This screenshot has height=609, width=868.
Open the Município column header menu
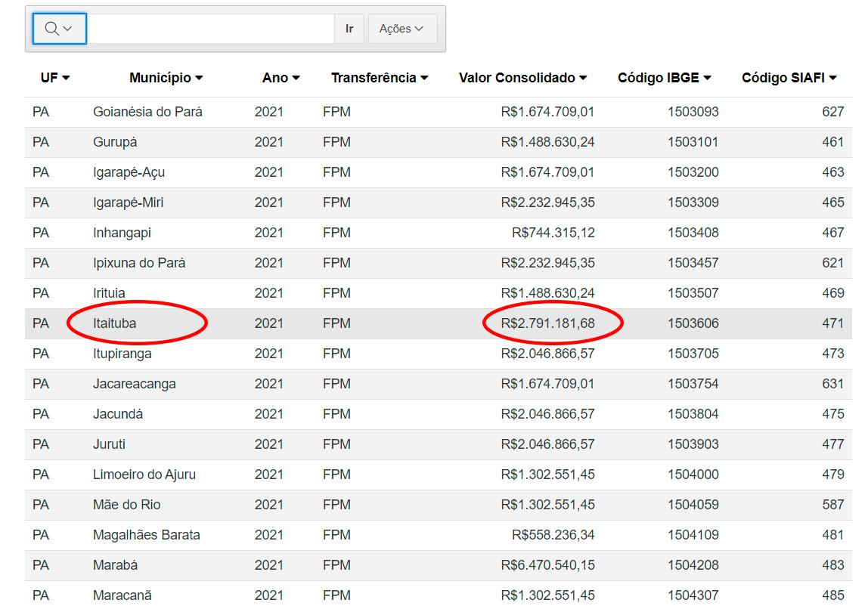click(x=166, y=78)
